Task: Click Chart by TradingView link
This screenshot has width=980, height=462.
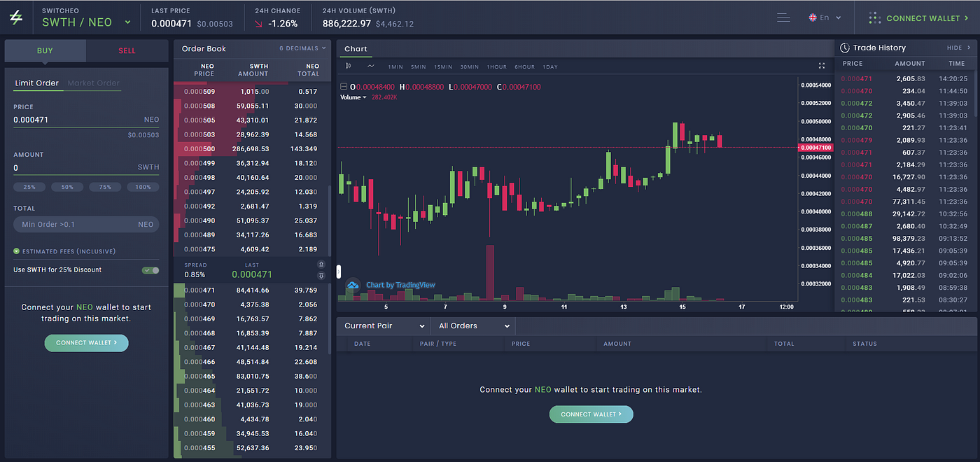Action: click(400, 285)
